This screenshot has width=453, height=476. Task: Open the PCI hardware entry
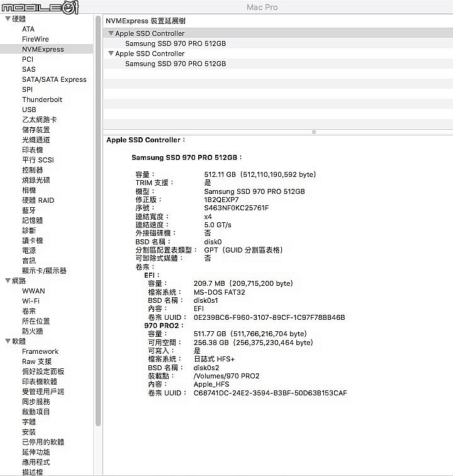[28, 59]
